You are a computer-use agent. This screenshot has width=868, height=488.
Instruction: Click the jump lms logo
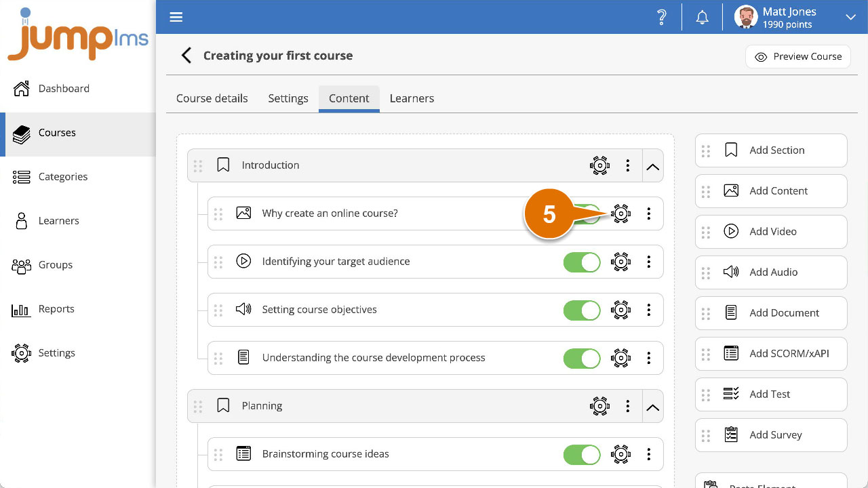tap(78, 34)
